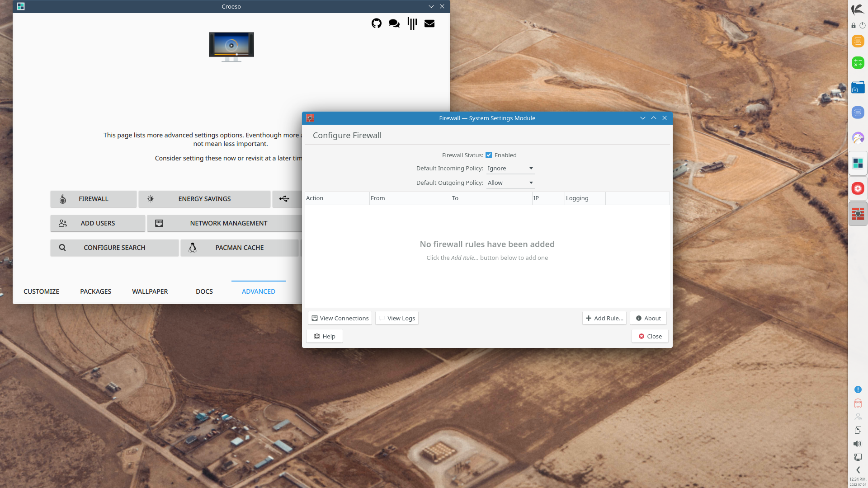Launch the green calculator app in dock
Viewport: 868px width, 488px height.
point(858,63)
